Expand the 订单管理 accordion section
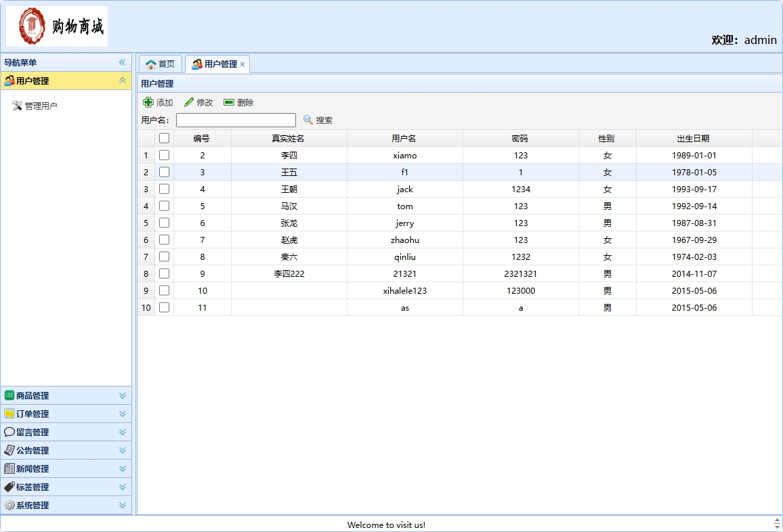Image resolution: width=783 pixels, height=532 pixels. pyautogui.click(x=123, y=414)
